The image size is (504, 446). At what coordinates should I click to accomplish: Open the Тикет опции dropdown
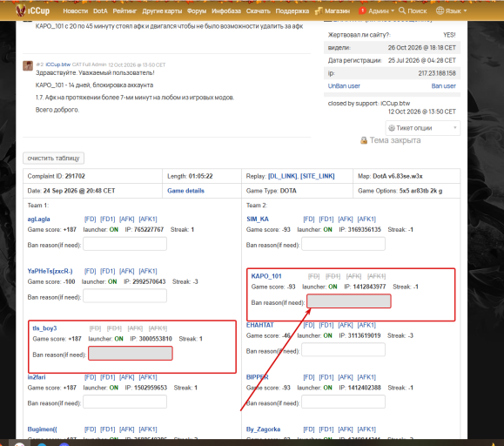click(423, 128)
